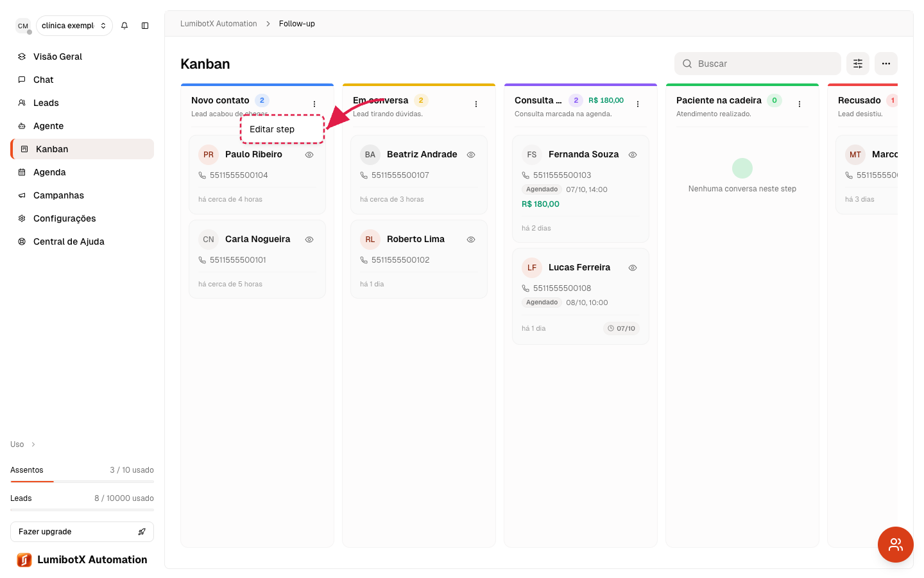This screenshot has width=924, height=578.
Task: Open Configurações page
Action: click(x=82, y=218)
